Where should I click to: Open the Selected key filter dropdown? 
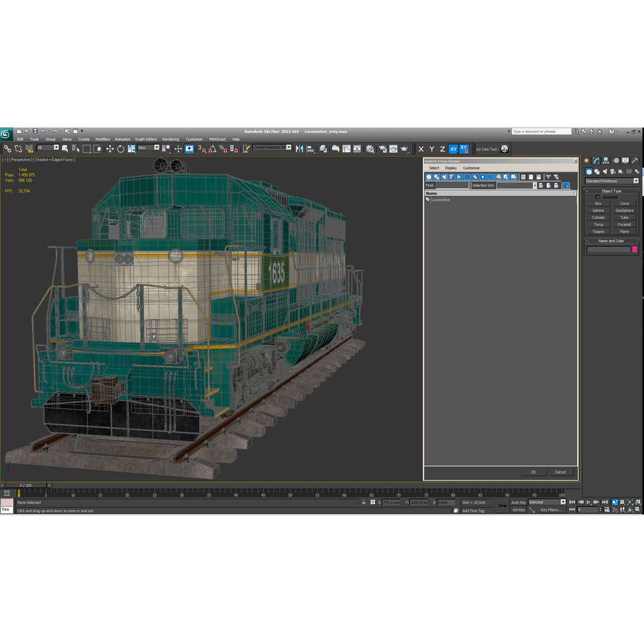tap(547, 502)
